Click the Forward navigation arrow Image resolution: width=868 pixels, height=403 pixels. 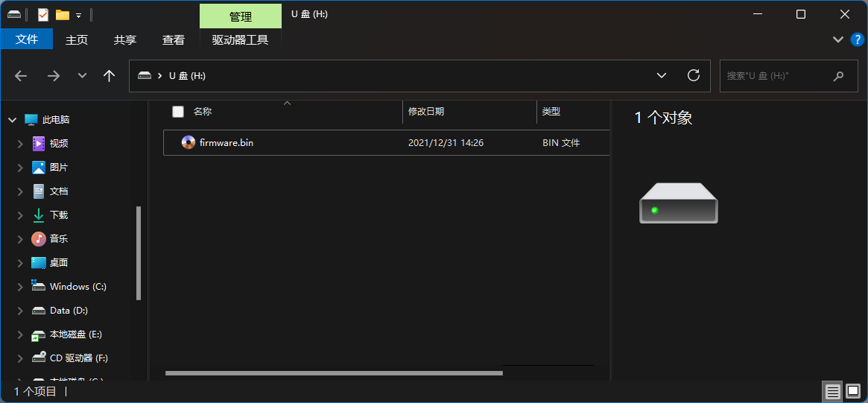click(53, 76)
